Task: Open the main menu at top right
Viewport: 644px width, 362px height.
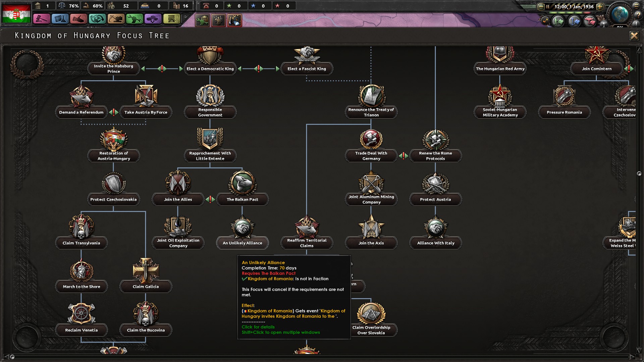Action: pyautogui.click(x=636, y=6)
